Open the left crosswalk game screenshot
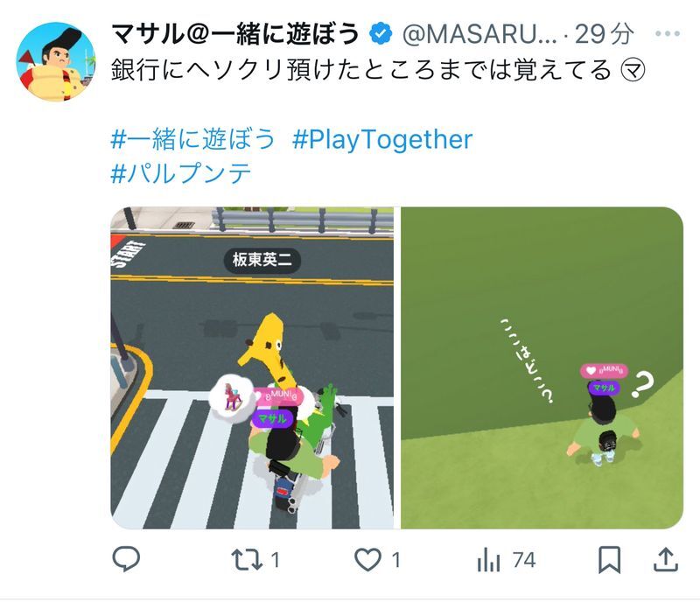 pyautogui.click(x=252, y=367)
